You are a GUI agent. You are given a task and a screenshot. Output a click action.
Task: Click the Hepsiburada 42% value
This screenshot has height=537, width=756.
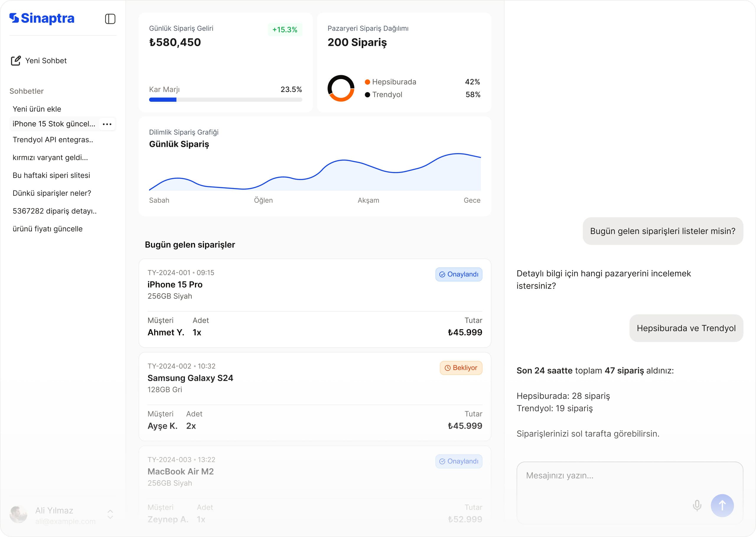[472, 82]
